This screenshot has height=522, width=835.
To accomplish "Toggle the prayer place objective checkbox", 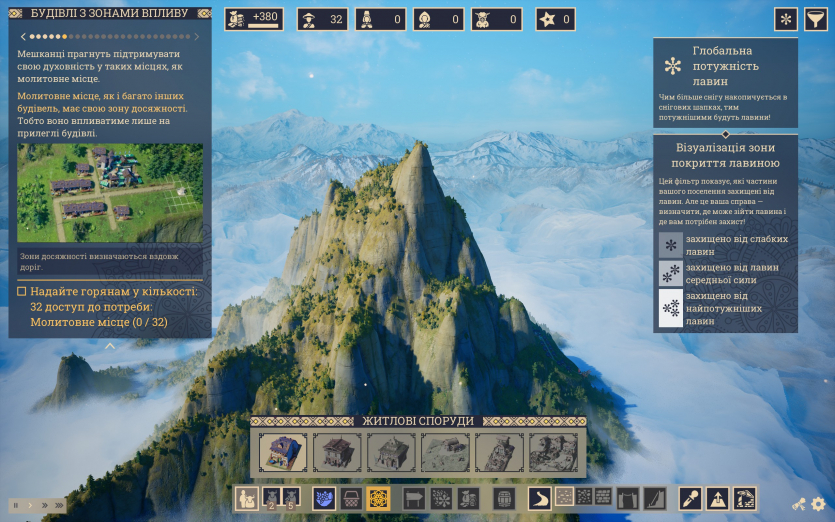I will [x=22, y=291].
